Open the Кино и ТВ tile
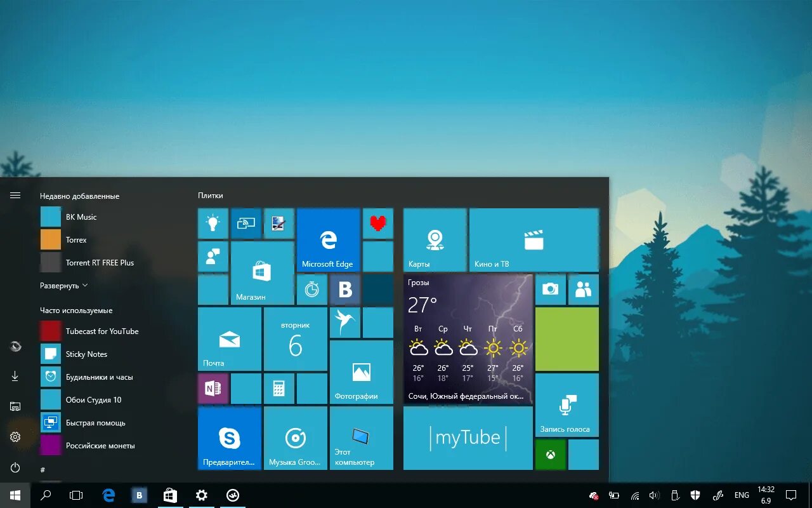Screen dimensions: 812x508 pyautogui.click(x=534, y=240)
